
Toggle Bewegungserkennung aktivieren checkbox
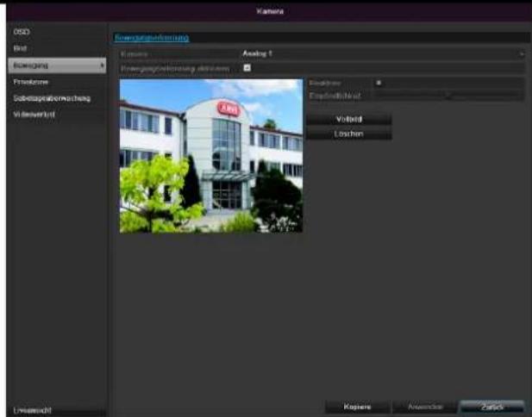247,68
